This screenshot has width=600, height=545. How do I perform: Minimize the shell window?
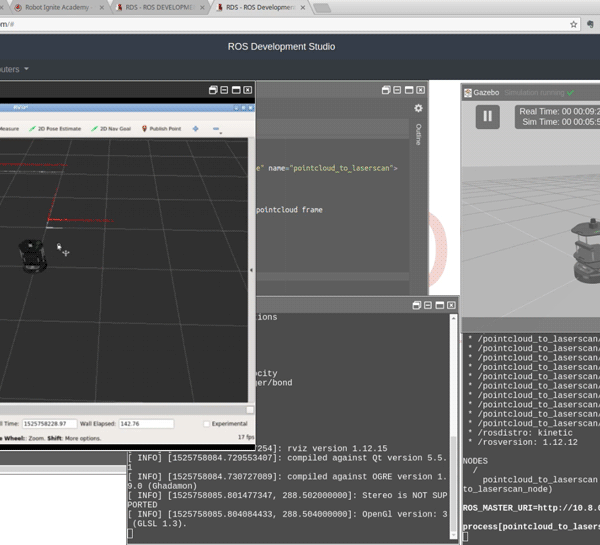click(x=428, y=305)
